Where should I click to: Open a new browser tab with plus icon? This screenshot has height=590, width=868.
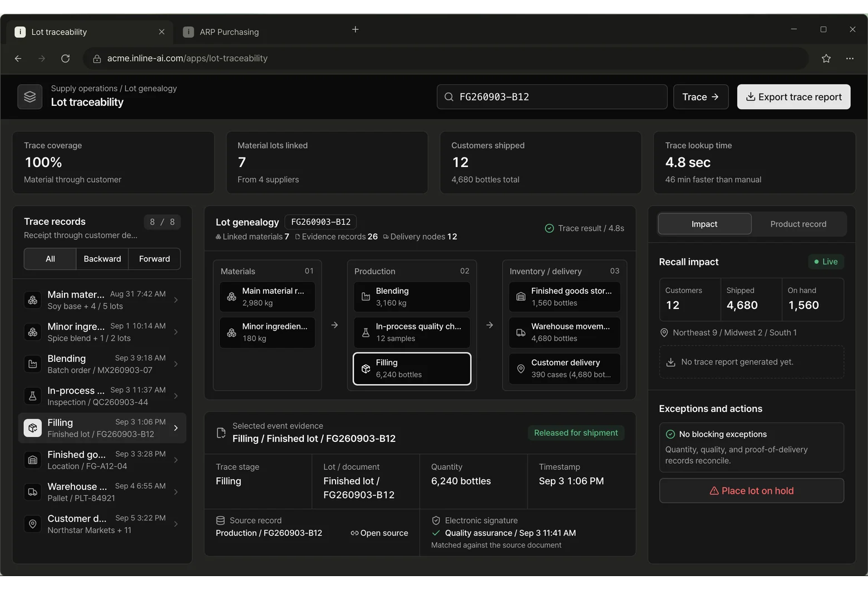(x=356, y=29)
